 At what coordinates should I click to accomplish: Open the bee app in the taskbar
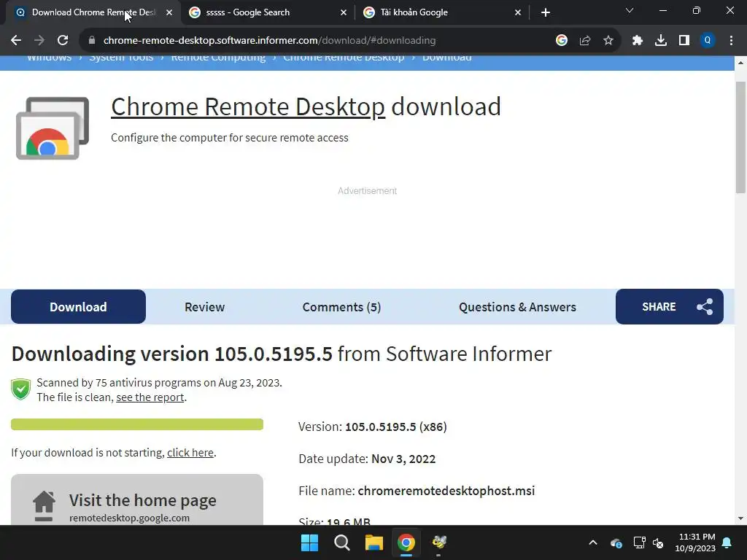(x=438, y=542)
